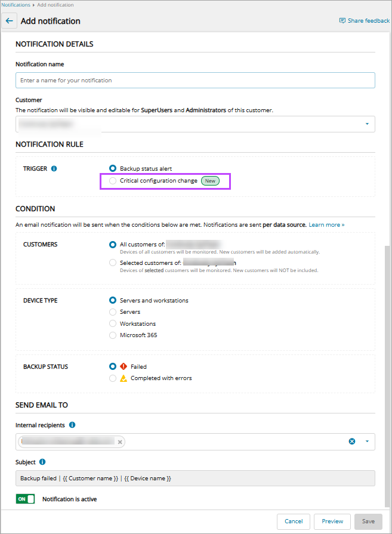Click the Preview button
The image size is (392, 534).
coord(332,521)
